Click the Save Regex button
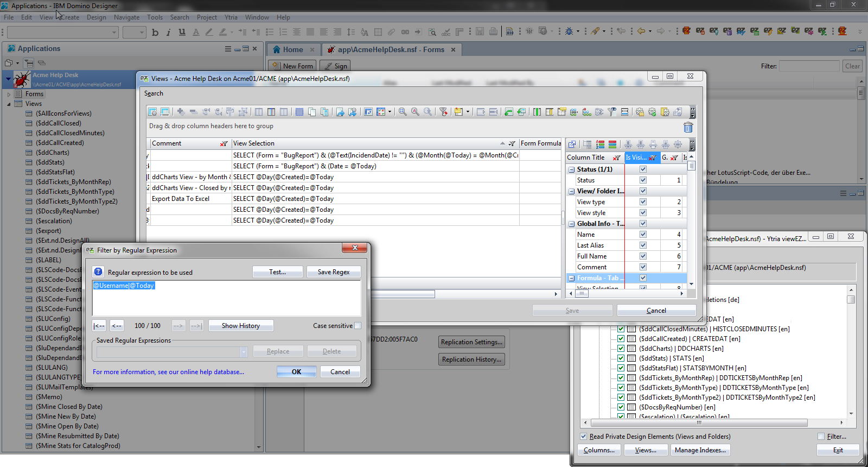Image resolution: width=868 pixels, height=467 pixels. (x=334, y=272)
